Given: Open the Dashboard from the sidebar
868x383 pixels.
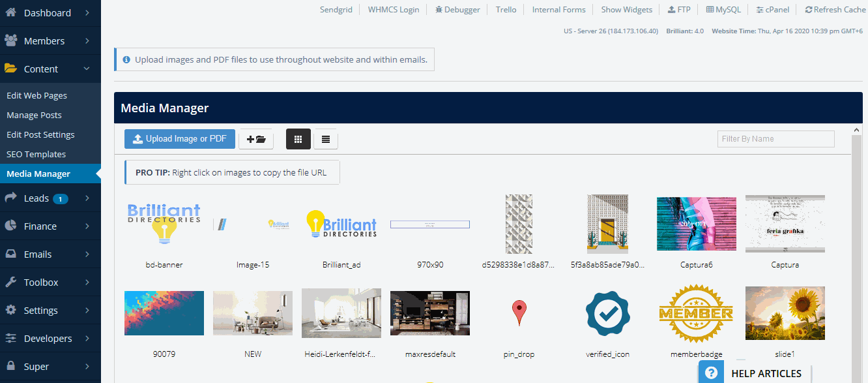Looking at the screenshot, I should tap(46, 12).
